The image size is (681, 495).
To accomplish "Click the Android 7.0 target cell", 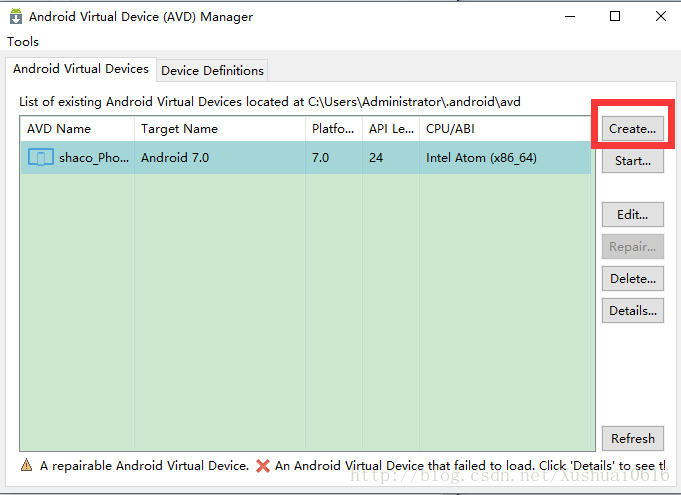I will pos(220,158).
